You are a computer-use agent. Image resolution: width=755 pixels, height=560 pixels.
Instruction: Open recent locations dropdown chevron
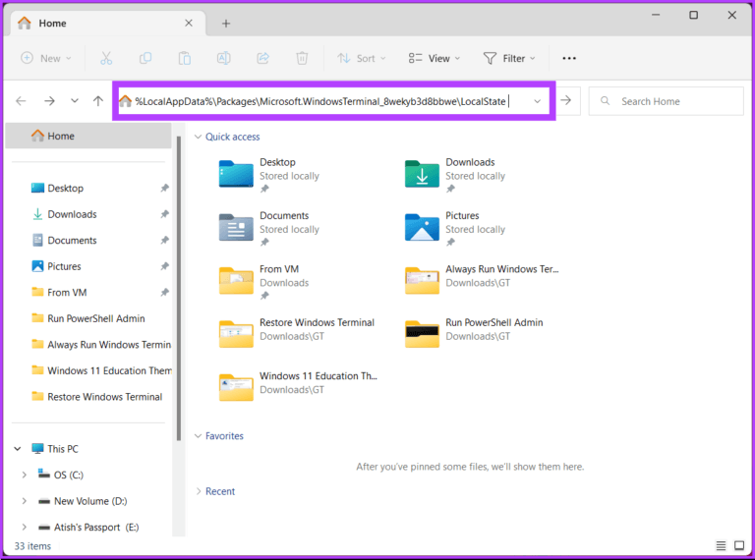[74, 101]
